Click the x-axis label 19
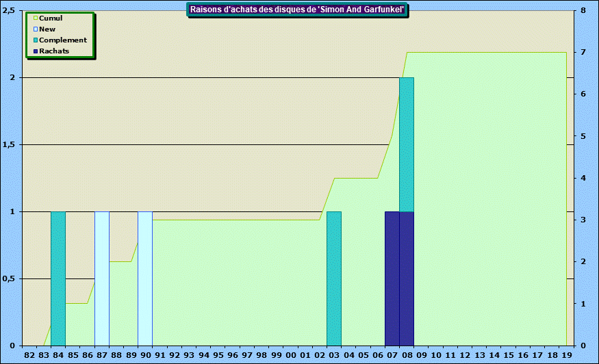Image resolution: width=599 pixels, height=364 pixels. pyautogui.click(x=566, y=356)
